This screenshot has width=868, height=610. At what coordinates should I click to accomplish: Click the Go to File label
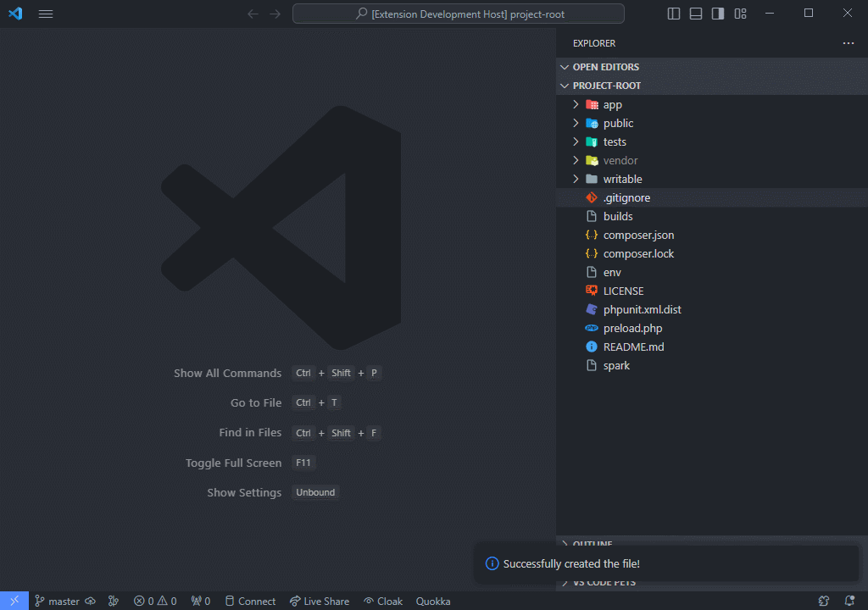click(x=256, y=403)
